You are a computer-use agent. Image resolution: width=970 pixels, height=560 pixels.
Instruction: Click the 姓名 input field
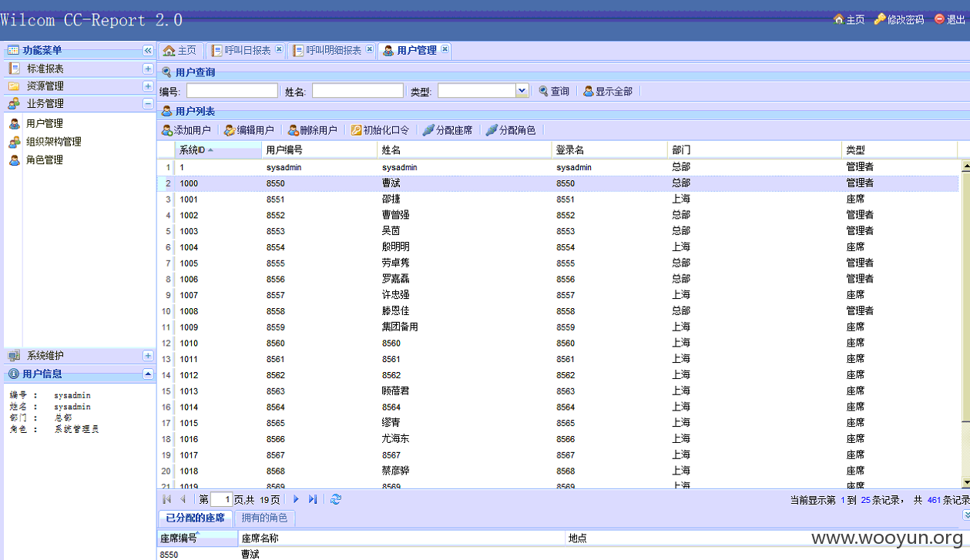(x=357, y=91)
